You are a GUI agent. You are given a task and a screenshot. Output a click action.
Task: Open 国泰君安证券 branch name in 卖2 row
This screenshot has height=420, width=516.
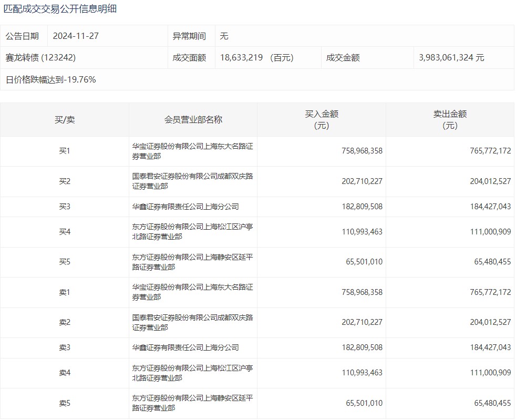point(192,322)
